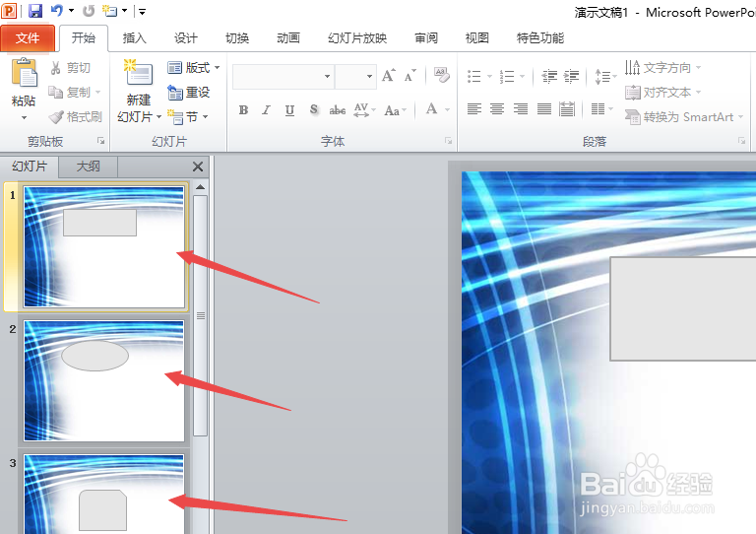The height and width of the screenshot is (534, 756).
Task: Click Copy (复制) button
Action: [75, 93]
